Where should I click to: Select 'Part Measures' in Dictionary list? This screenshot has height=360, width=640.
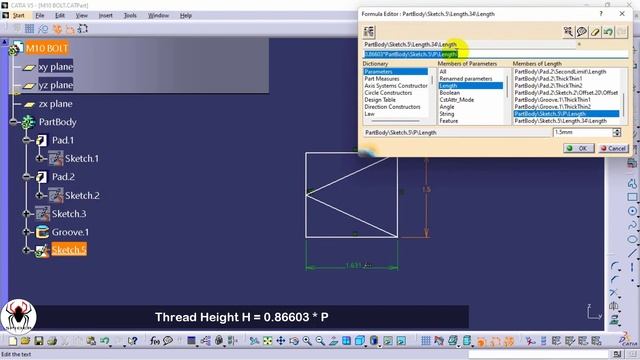[x=382, y=78]
